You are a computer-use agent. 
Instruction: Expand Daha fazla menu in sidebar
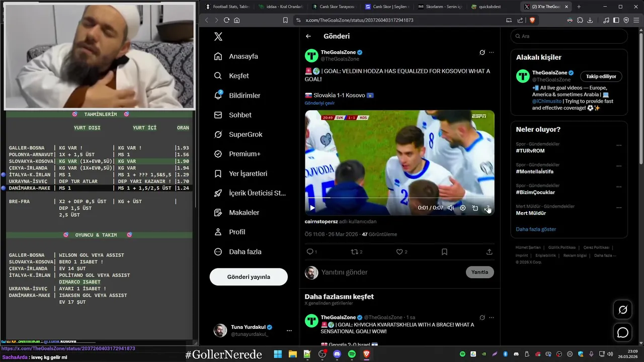237,252
